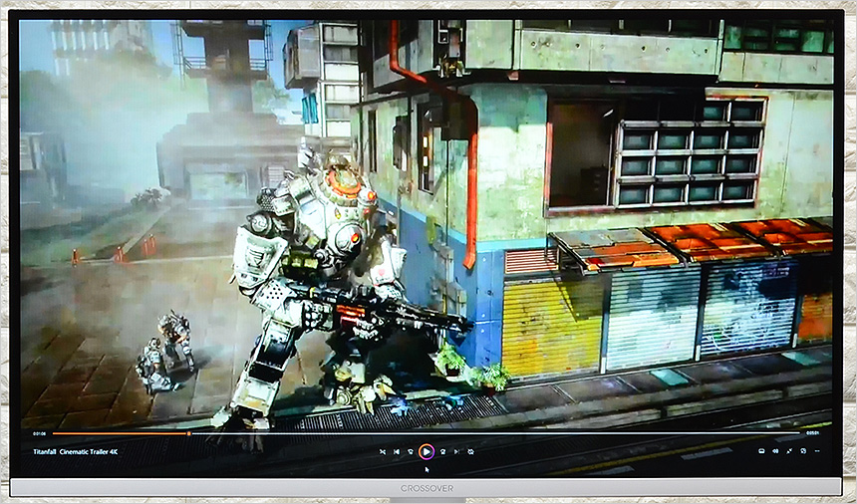Click the elapsed time label
The height and width of the screenshot is (504, 857).
tap(40, 433)
